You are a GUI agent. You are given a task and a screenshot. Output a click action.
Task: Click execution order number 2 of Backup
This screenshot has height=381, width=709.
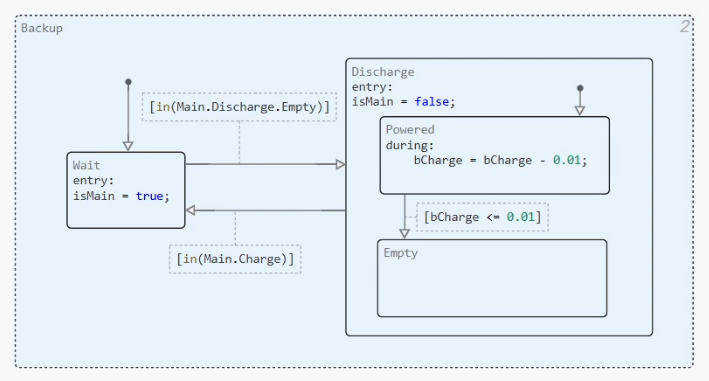(x=685, y=26)
